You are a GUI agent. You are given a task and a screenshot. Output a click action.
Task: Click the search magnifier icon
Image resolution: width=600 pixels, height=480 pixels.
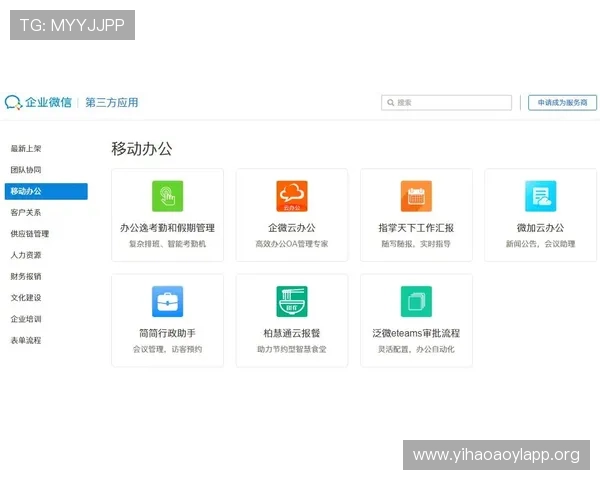tap(391, 103)
